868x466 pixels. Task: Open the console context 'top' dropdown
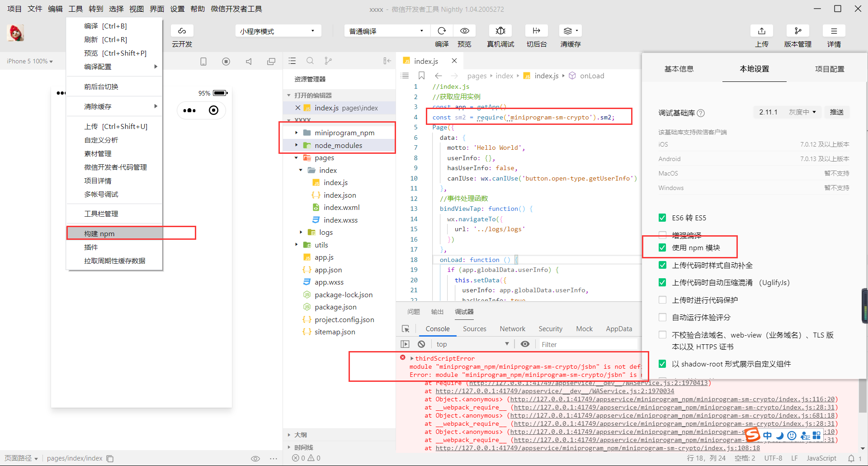[472, 344]
